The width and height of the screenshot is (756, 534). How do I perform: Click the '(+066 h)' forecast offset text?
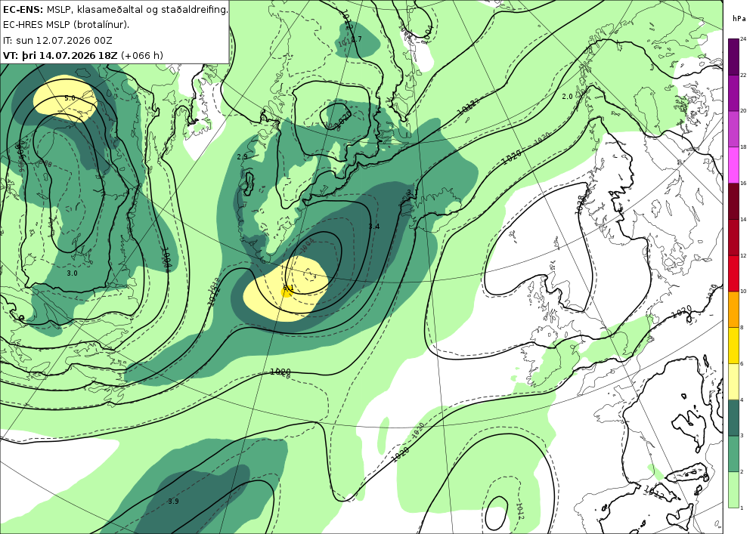pos(142,55)
